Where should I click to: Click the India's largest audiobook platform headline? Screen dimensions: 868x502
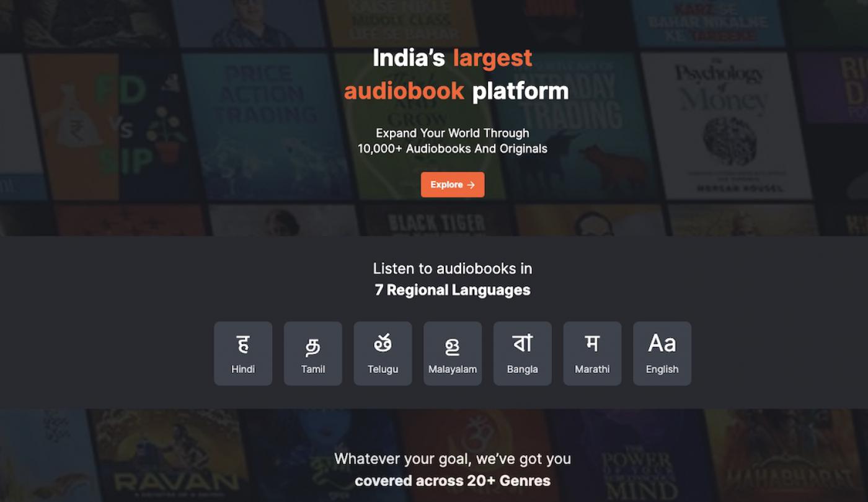(453, 74)
